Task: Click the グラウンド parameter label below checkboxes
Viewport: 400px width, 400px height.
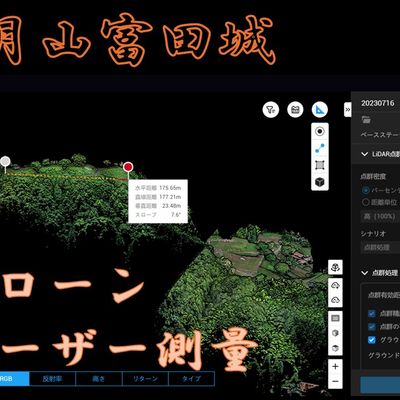Action: (x=384, y=355)
